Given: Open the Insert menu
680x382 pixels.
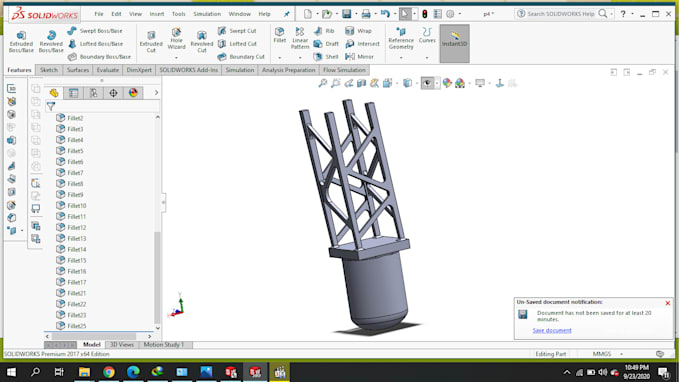Looking at the screenshot, I should (157, 14).
